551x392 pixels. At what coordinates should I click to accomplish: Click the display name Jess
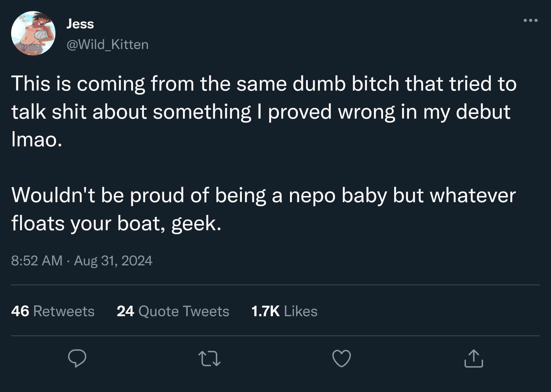pyautogui.click(x=80, y=24)
